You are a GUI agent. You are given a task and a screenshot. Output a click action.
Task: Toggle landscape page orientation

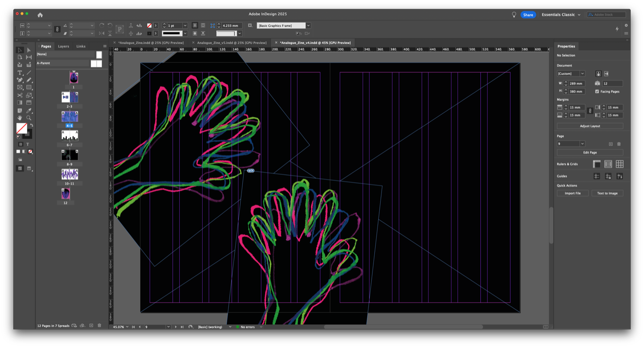coord(607,73)
